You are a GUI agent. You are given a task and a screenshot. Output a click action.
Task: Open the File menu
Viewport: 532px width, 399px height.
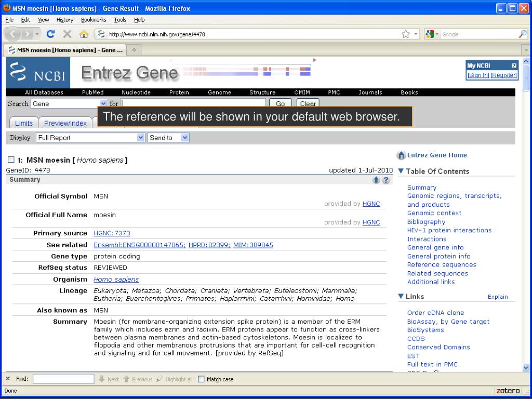[9, 20]
